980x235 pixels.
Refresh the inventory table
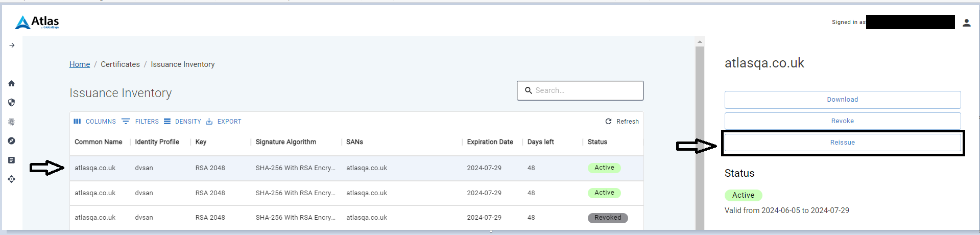click(622, 122)
